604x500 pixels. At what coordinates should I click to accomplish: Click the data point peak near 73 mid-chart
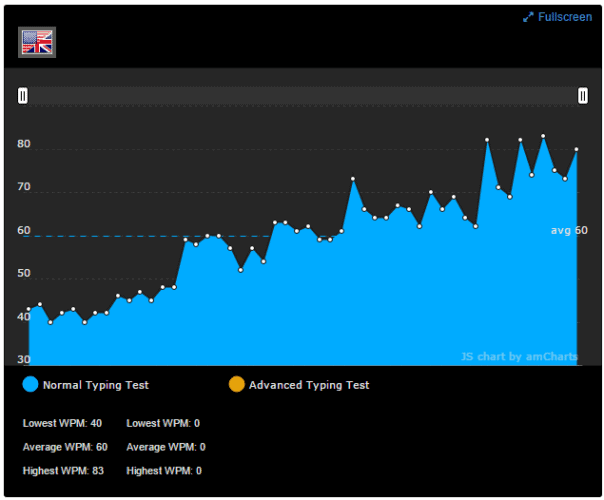(353, 179)
